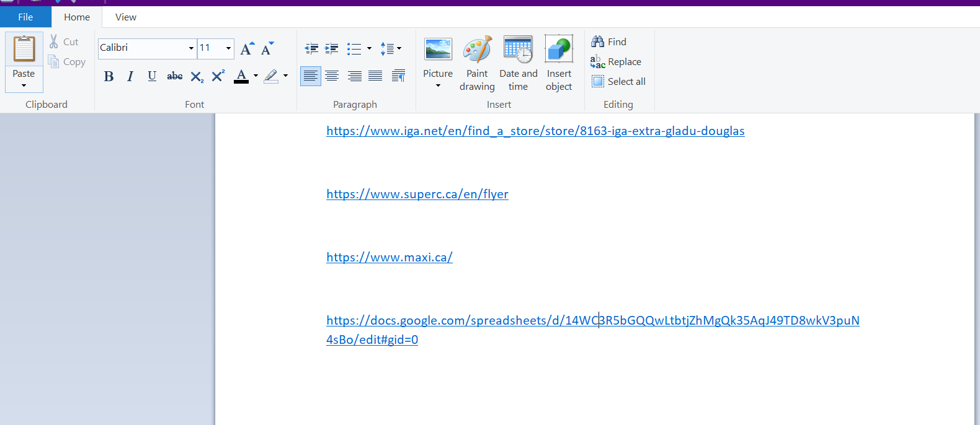The width and height of the screenshot is (980, 425).
Task: Align text left
Action: click(311, 76)
